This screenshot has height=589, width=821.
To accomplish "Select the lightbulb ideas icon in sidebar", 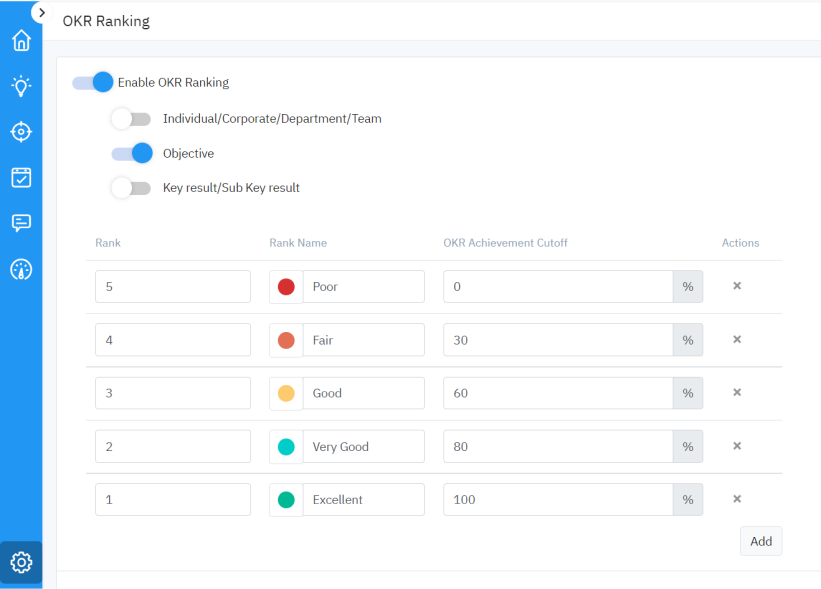I will click(x=21, y=86).
